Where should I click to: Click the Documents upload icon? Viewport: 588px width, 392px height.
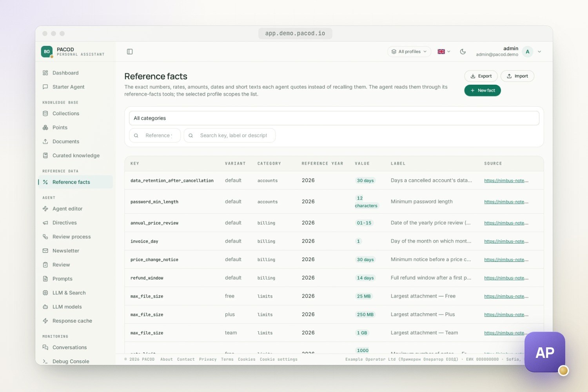coord(45,142)
